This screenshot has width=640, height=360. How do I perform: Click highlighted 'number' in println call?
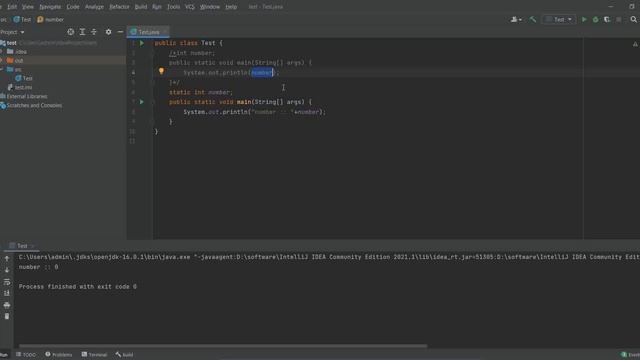(262, 73)
